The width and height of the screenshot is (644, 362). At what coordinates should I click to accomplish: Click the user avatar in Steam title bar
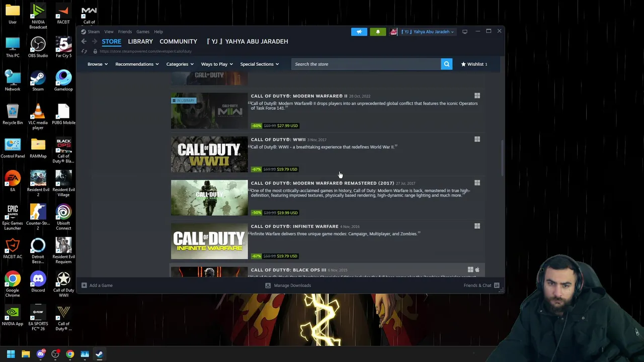coord(393,32)
